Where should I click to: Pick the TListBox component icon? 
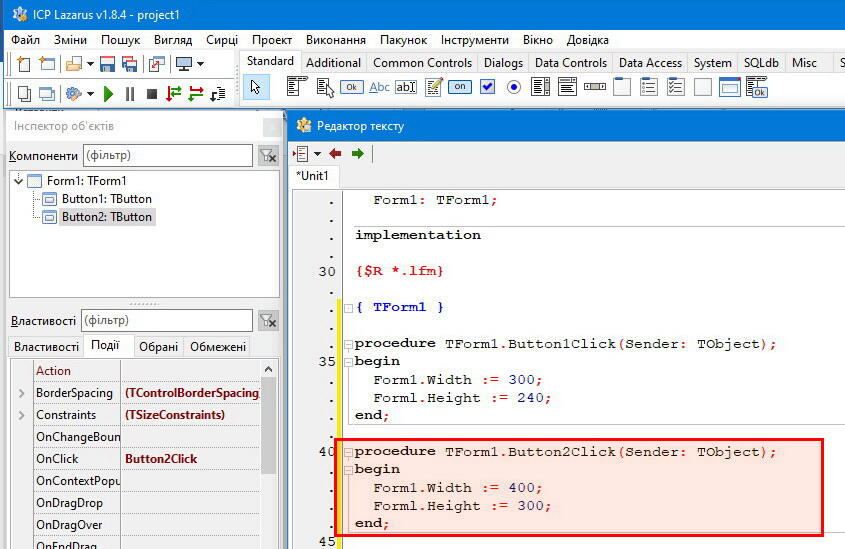pyautogui.click(x=541, y=87)
